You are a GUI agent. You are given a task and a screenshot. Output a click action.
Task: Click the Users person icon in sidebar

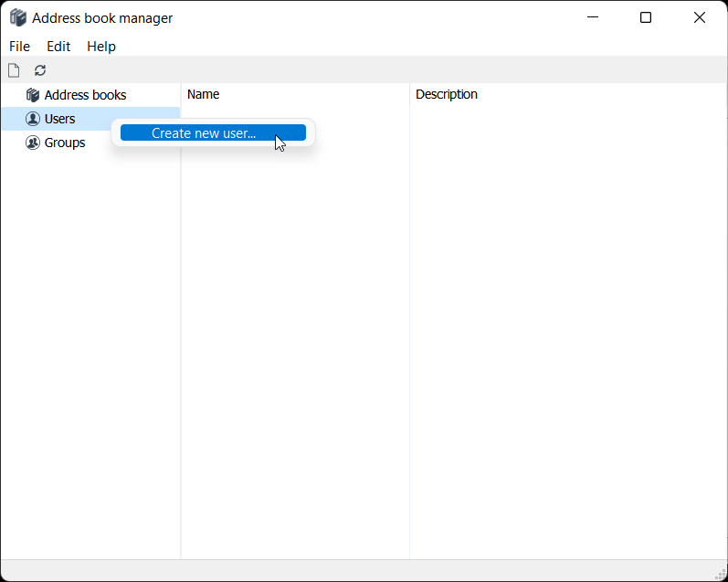[x=33, y=119]
